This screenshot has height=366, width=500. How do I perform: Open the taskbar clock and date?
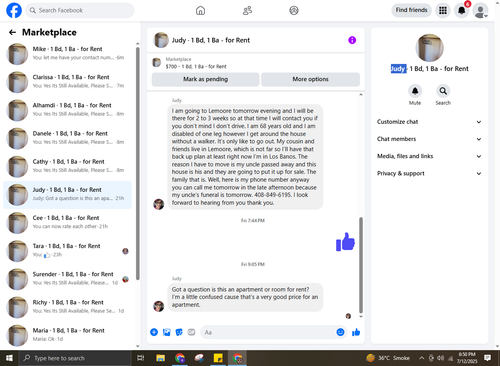pos(467,358)
